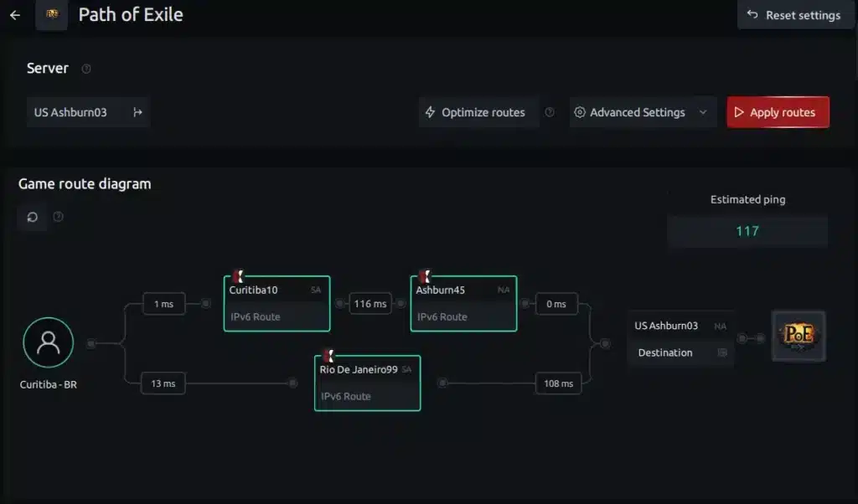The image size is (858, 504).
Task: Click the Advanced Settings chevron arrow
Action: coord(703,112)
